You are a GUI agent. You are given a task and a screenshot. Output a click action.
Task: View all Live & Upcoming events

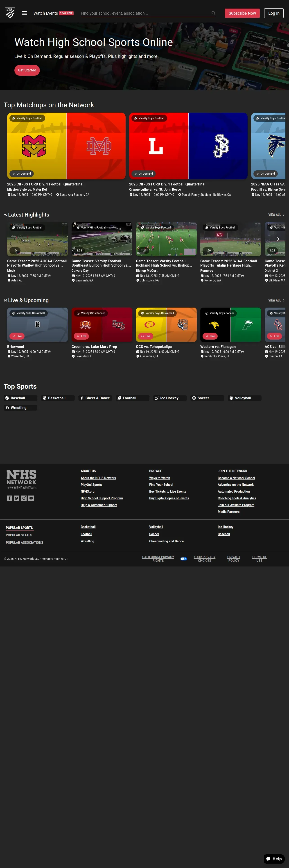(x=277, y=300)
